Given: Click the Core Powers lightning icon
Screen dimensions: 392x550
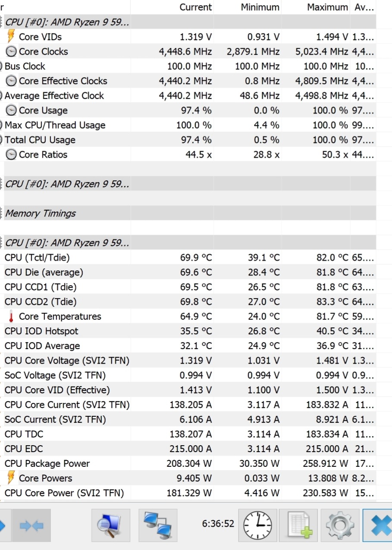Looking at the screenshot, I should click(x=11, y=478).
